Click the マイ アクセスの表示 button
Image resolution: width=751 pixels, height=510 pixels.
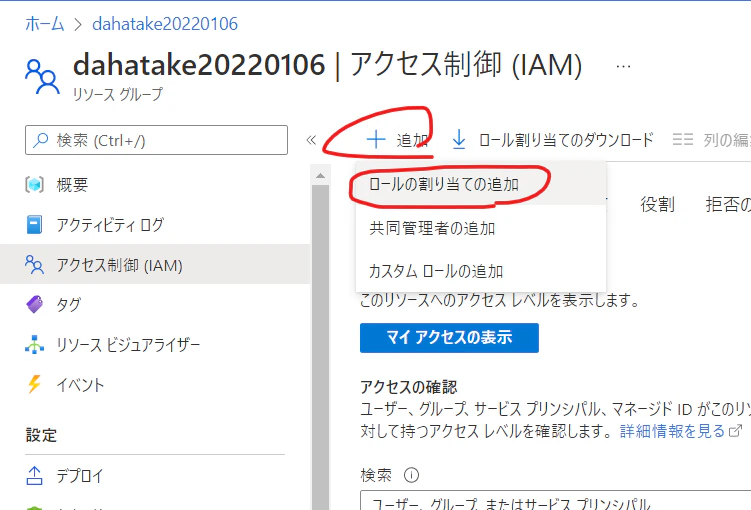click(x=449, y=338)
